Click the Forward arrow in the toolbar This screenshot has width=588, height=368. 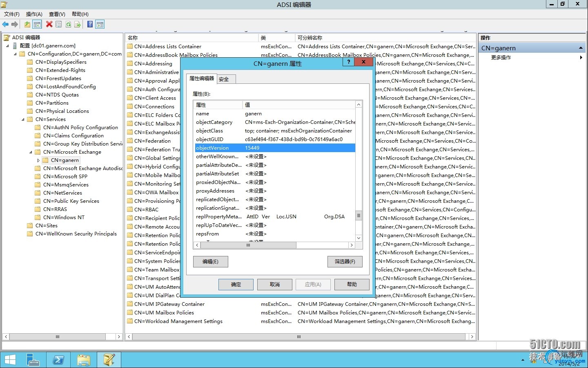click(15, 25)
